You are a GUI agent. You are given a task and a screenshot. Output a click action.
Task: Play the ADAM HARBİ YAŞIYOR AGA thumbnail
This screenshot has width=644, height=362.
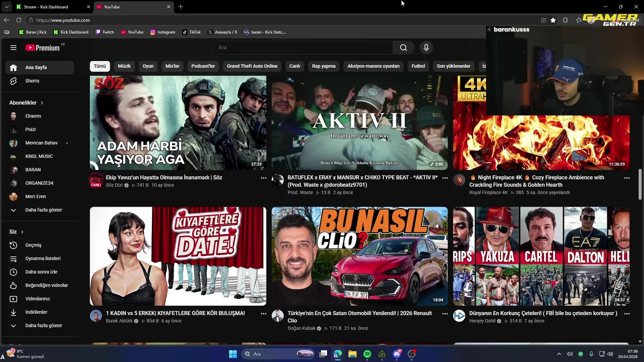point(178,123)
